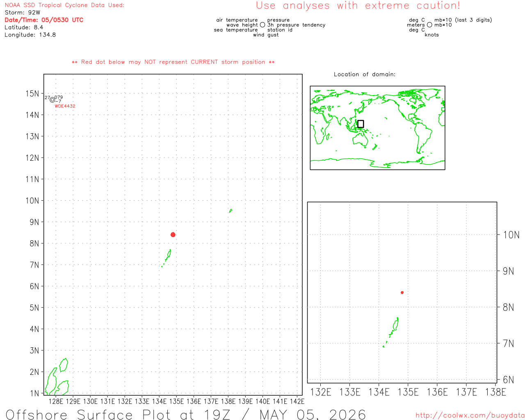Click the 10N latitude label on main map

[x=32, y=201]
